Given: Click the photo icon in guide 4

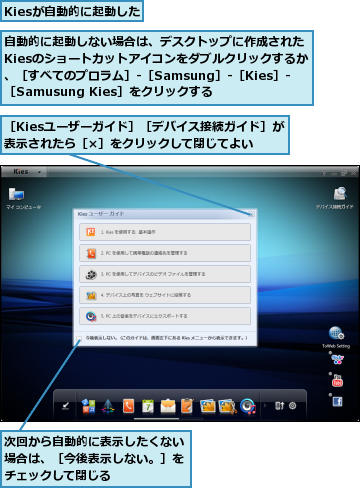Looking at the screenshot, I should coord(91,295).
